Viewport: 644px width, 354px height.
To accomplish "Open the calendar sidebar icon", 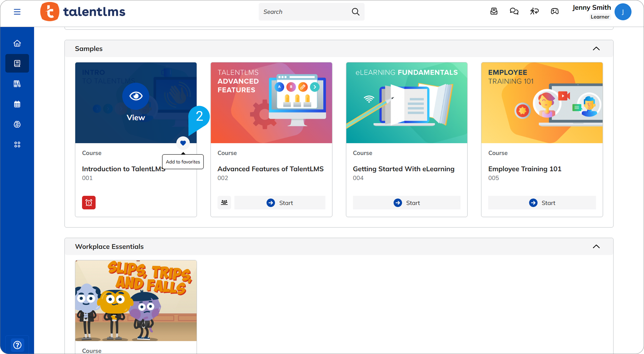I will point(17,104).
